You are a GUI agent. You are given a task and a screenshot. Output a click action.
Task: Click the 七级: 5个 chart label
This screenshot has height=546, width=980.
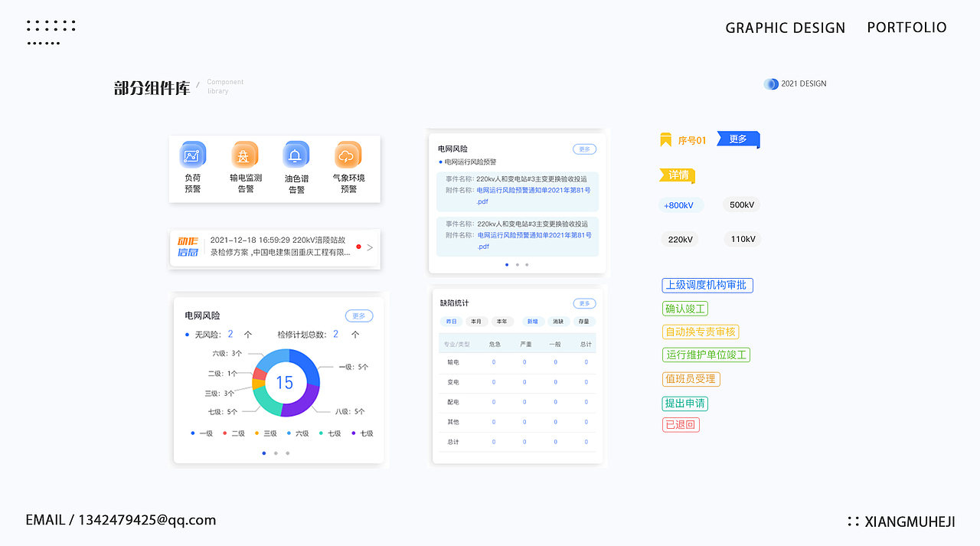click(x=223, y=412)
